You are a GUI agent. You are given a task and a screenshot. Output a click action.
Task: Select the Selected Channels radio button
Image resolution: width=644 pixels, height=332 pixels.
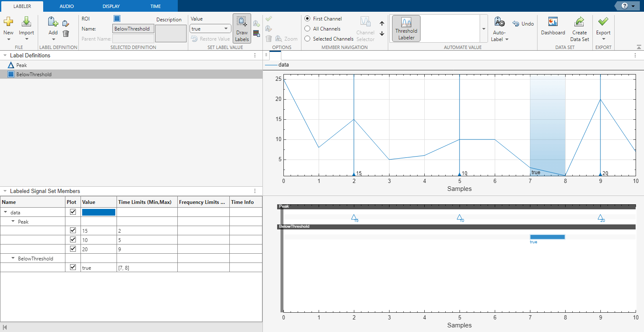pos(307,39)
